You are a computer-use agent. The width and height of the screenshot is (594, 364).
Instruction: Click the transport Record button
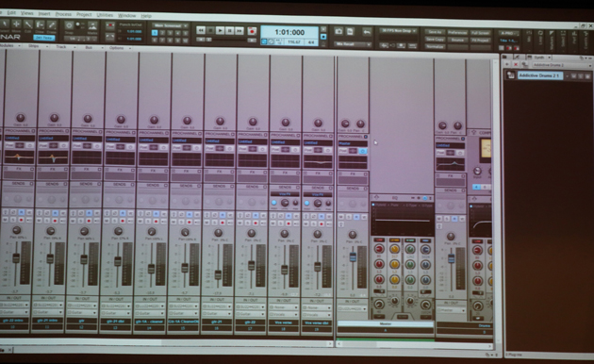pyautogui.click(x=252, y=31)
